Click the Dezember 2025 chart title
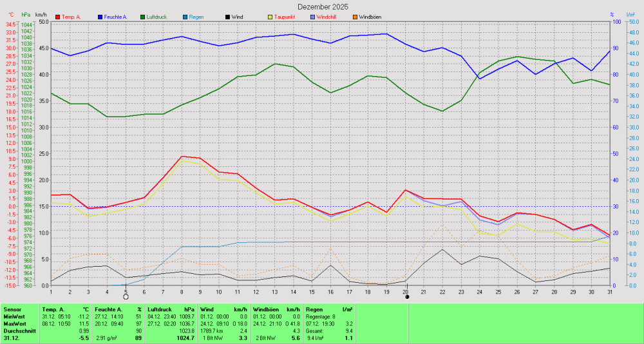The width and height of the screenshot is (644, 344). click(x=323, y=6)
